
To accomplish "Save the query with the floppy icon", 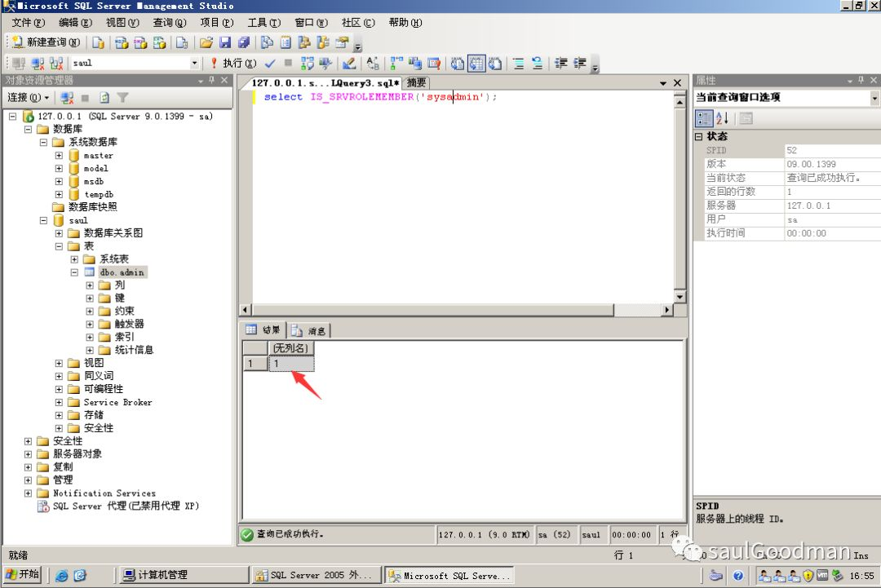I will tap(225, 42).
